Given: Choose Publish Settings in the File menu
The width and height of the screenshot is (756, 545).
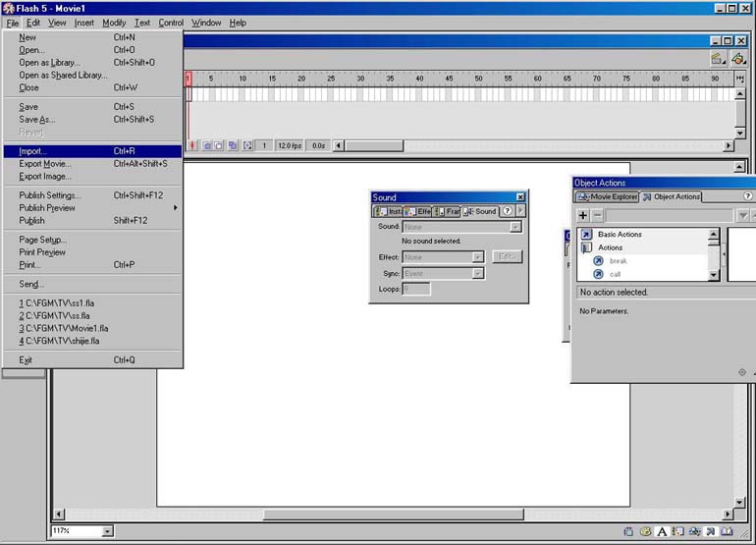Looking at the screenshot, I should pyautogui.click(x=49, y=195).
